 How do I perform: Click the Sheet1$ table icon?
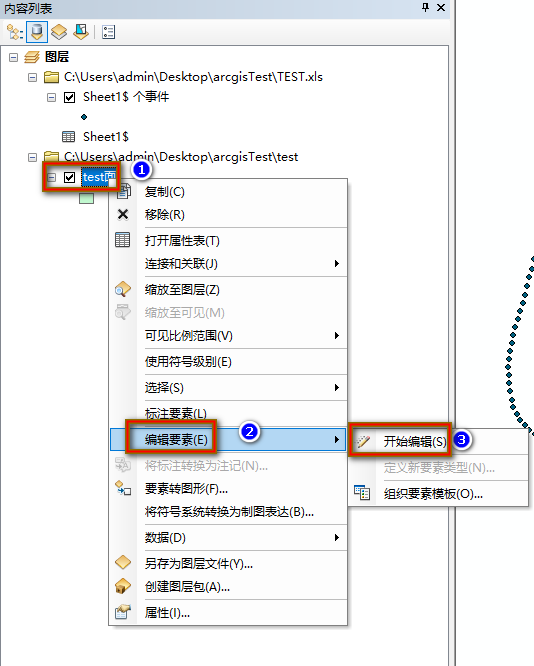click(x=68, y=136)
